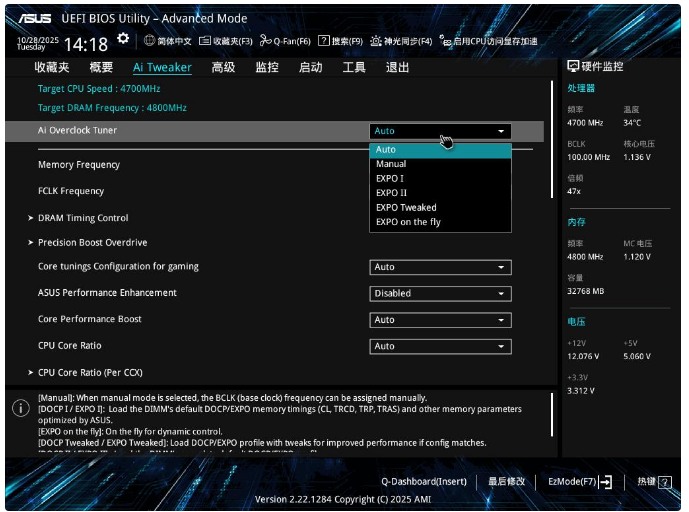Viewport: 689px width, 512px height.
Task: Expand CPU Core Ratio (Per CCX)
Action: coord(89,372)
